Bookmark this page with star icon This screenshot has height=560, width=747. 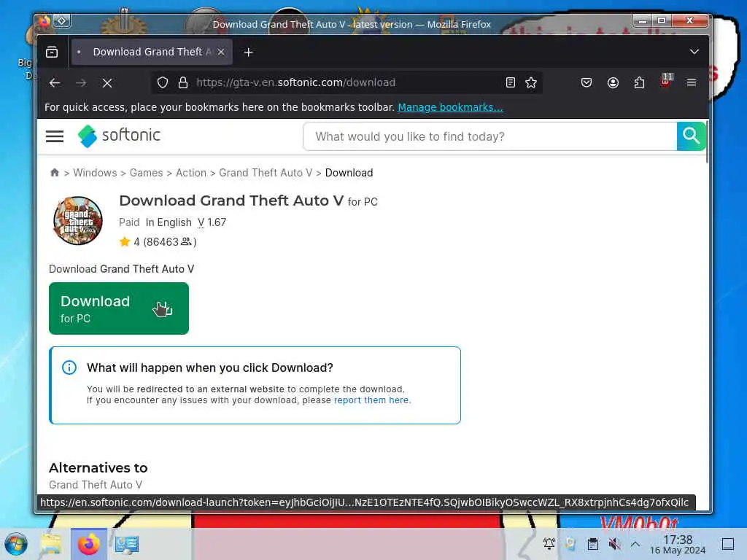[x=531, y=83]
